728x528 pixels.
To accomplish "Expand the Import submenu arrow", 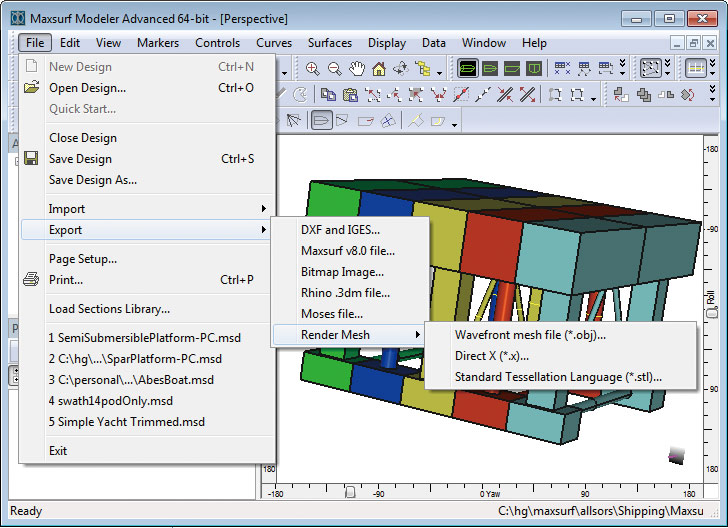I will tap(264, 209).
